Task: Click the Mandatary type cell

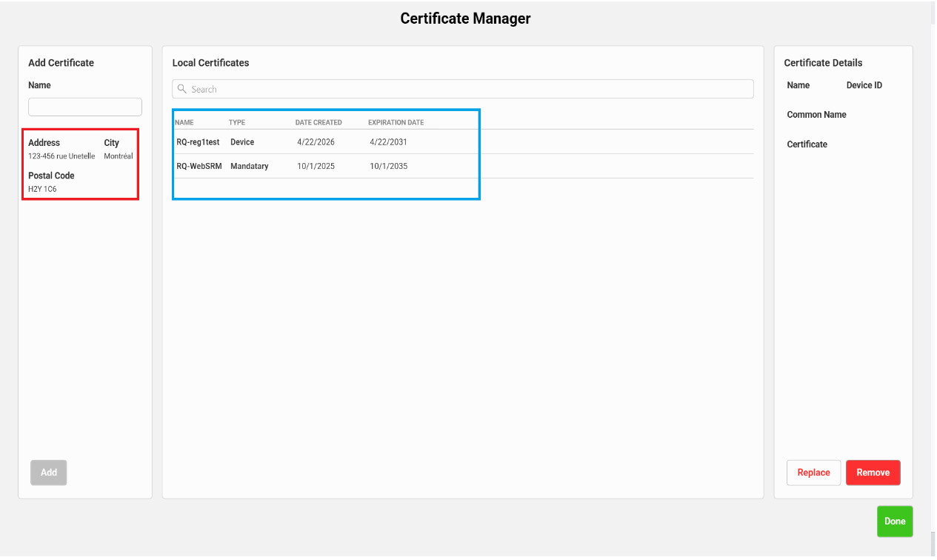Action: (x=250, y=166)
